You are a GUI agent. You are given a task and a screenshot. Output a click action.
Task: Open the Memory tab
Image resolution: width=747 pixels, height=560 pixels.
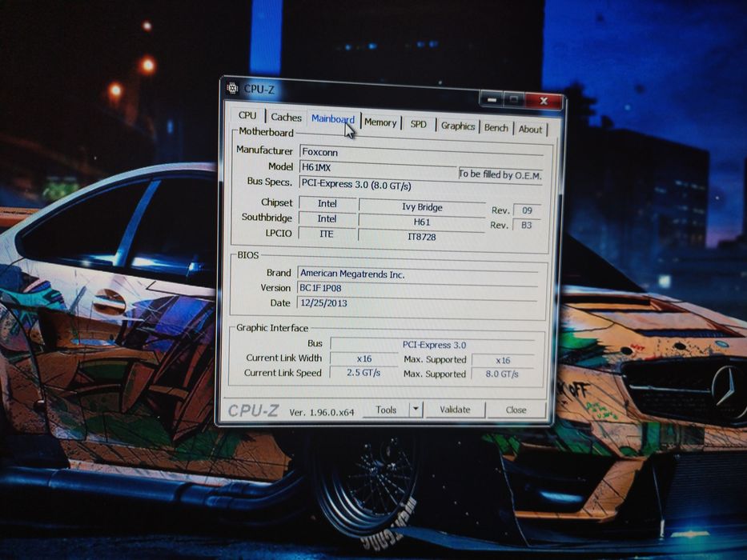[380, 123]
